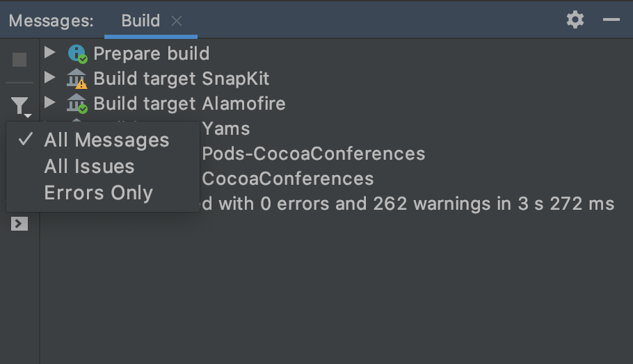Click the Prepare build info icon

point(77,53)
